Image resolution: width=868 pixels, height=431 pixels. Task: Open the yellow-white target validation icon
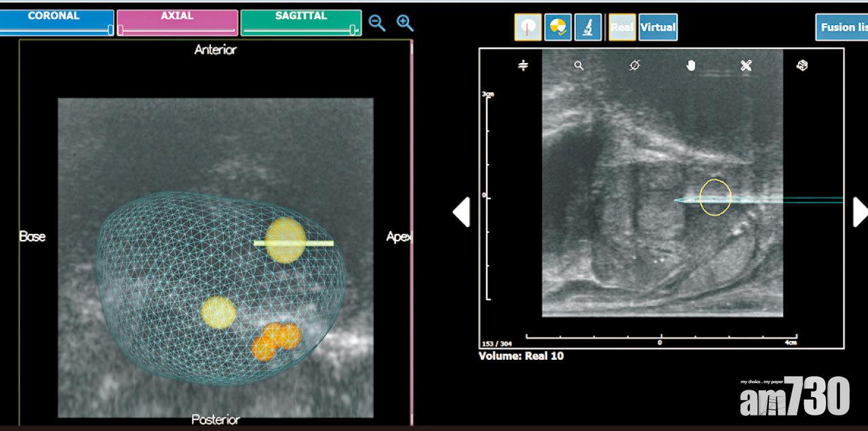(x=557, y=28)
